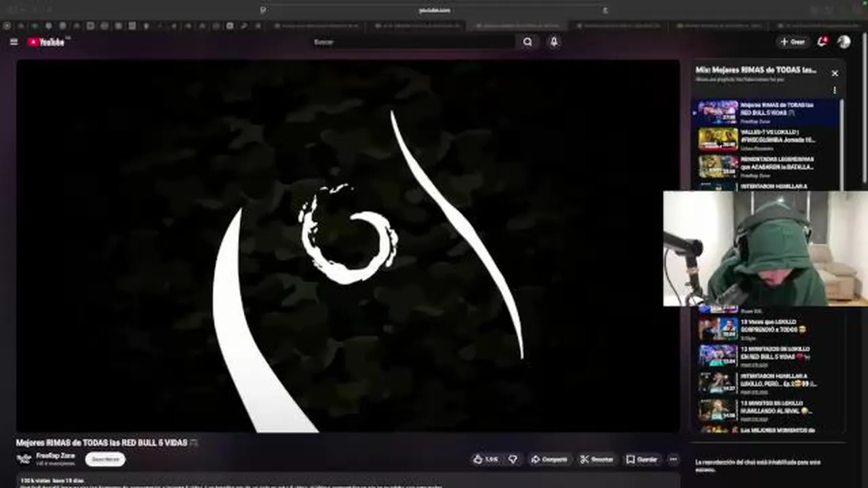Screen dimensions: 868x488
Task: Click the playlist panel scrollbar
Action: (843, 144)
